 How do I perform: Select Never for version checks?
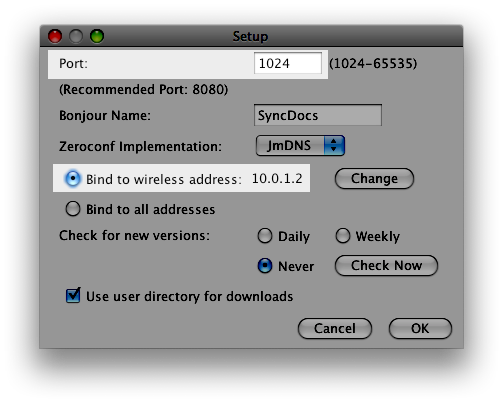265,266
